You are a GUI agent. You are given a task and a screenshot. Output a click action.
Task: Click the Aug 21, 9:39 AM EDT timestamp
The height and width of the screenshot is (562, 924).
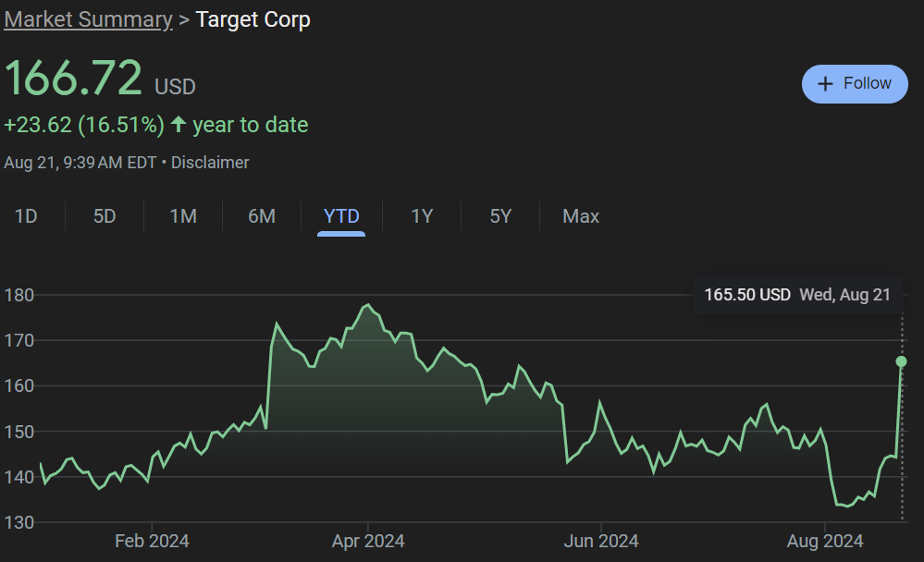coord(80,163)
